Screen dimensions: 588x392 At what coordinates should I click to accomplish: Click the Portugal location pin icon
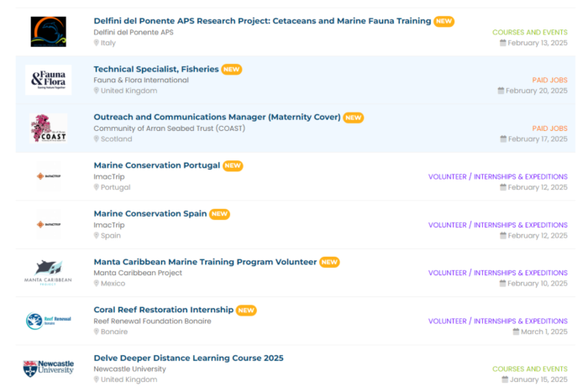tap(97, 187)
